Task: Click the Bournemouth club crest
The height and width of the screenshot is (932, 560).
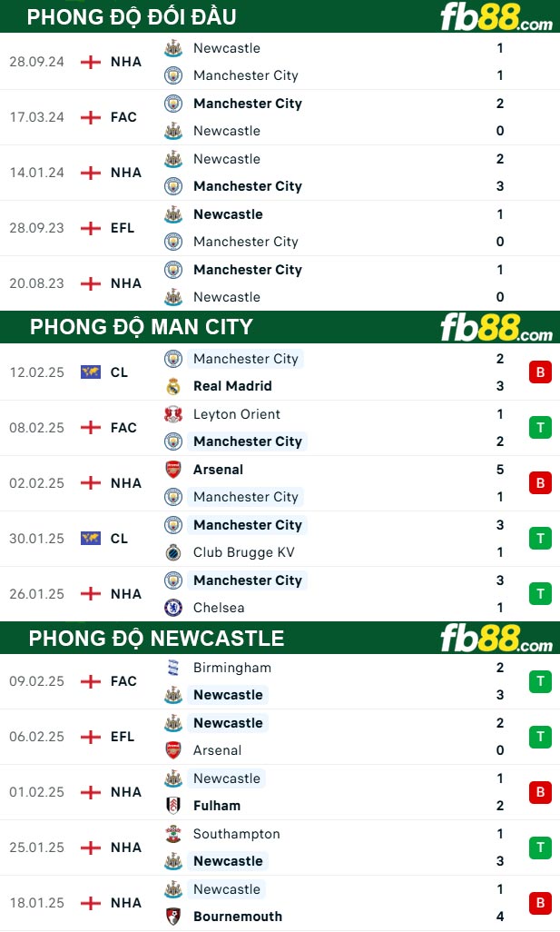Action: pos(172,916)
